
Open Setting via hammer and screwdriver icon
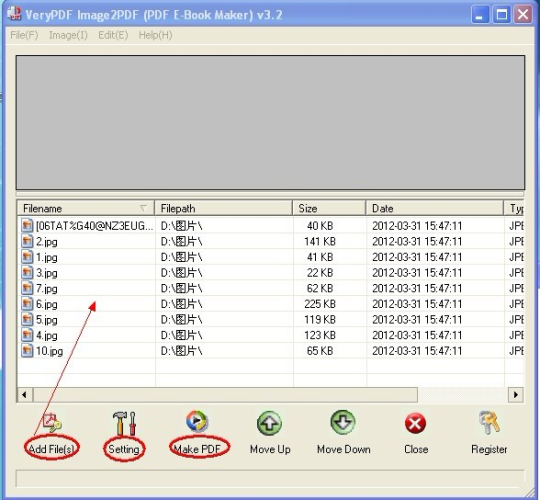click(x=124, y=423)
